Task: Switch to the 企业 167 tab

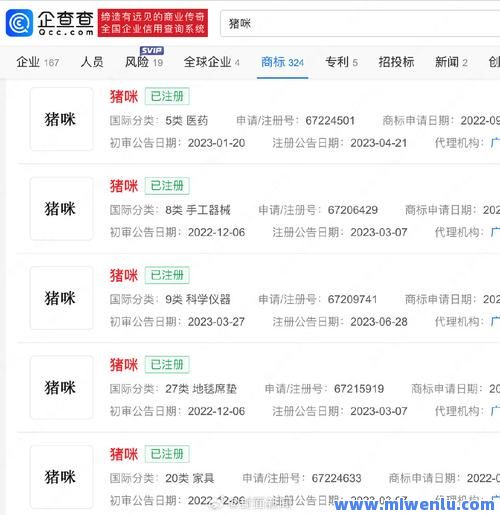Action: 38,62
